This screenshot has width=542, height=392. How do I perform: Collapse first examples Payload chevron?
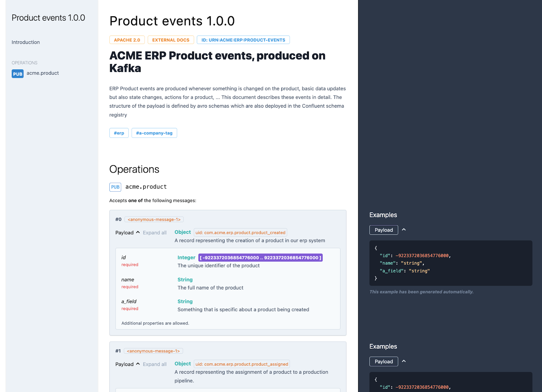[x=404, y=230]
